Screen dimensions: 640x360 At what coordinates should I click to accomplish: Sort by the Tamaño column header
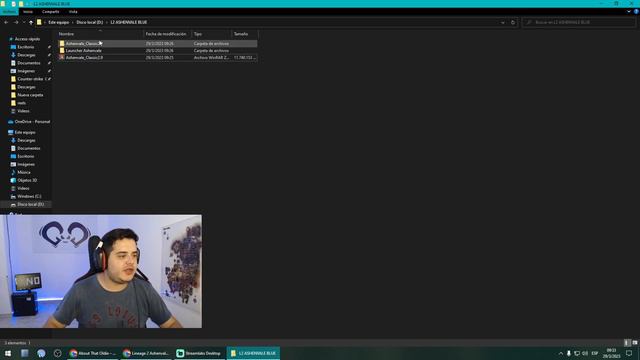coord(244,34)
